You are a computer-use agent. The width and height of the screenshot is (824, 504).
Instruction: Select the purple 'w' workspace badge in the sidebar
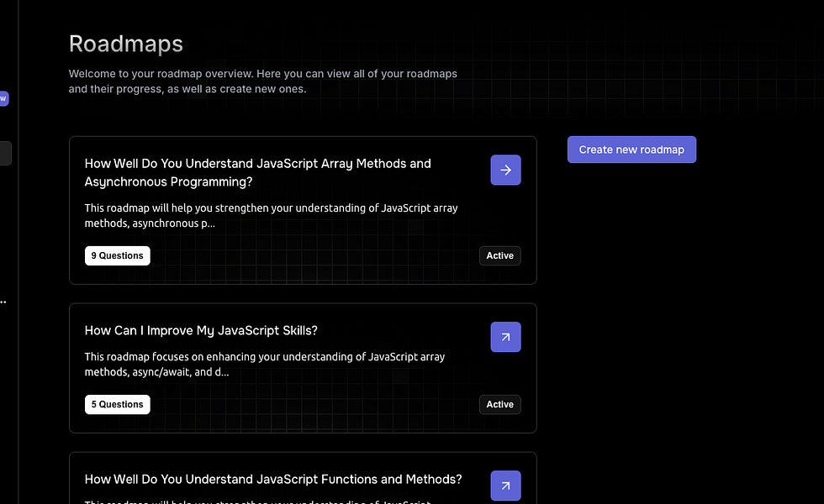[x=4, y=98]
